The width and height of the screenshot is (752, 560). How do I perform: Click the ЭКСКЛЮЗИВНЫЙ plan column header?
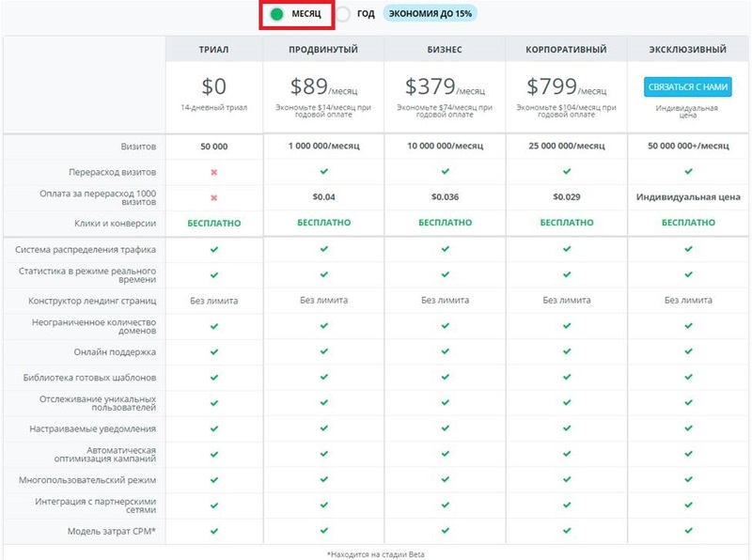pos(688,50)
